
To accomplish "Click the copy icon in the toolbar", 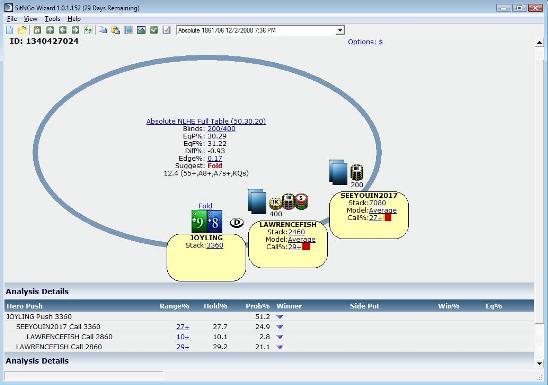I will point(103,30).
